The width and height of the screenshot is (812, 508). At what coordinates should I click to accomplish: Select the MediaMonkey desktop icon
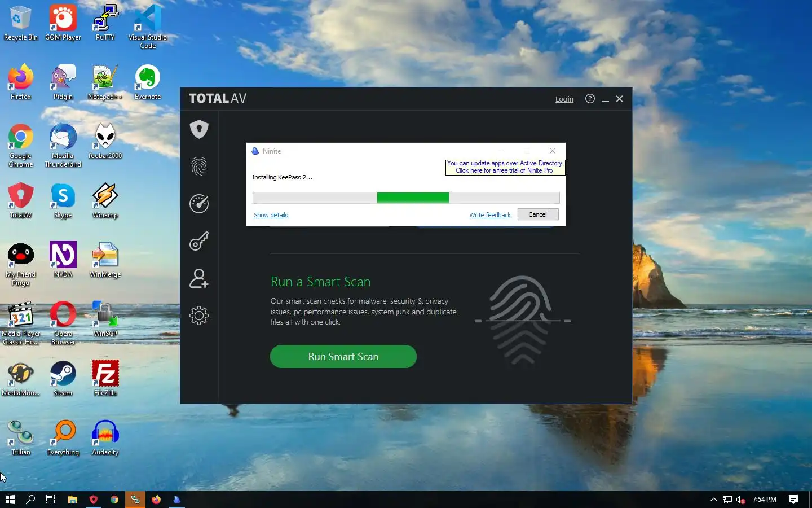coord(21,379)
